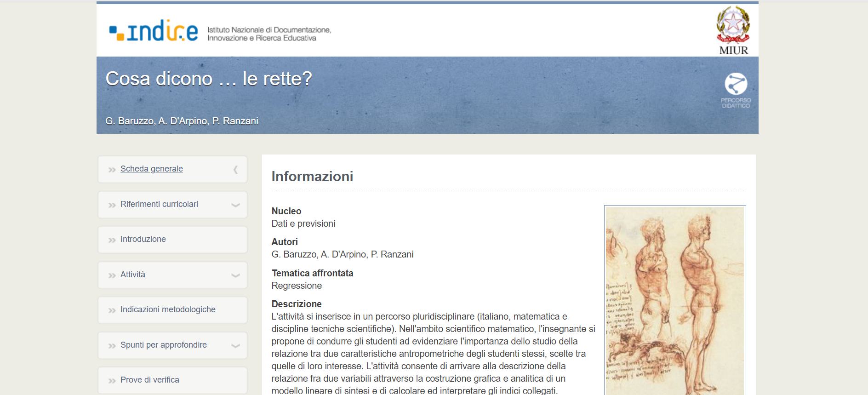
Task: Click the page title "Cosa dicono … le rette?"
Action: click(x=209, y=79)
